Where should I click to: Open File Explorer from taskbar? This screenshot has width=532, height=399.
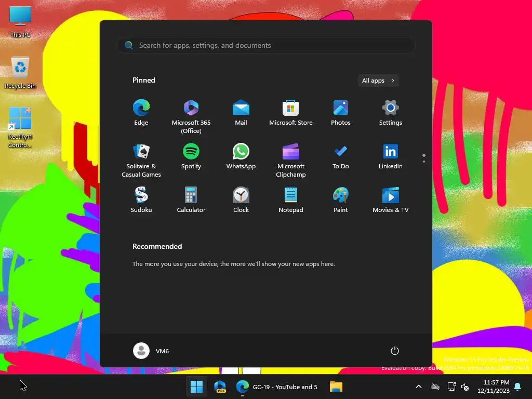[x=336, y=387]
